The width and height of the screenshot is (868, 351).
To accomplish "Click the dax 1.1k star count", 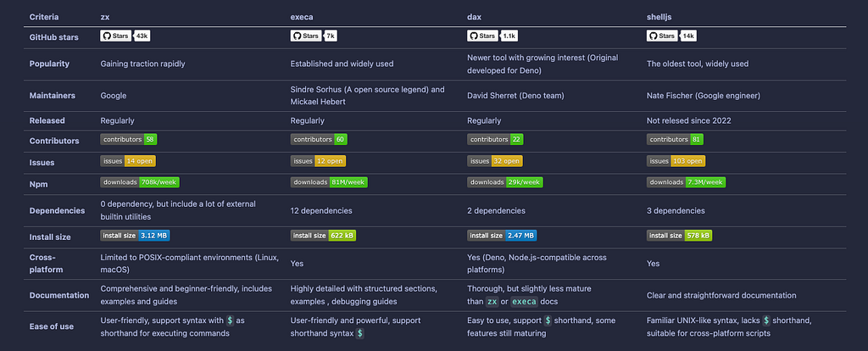I will pos(509,36).
